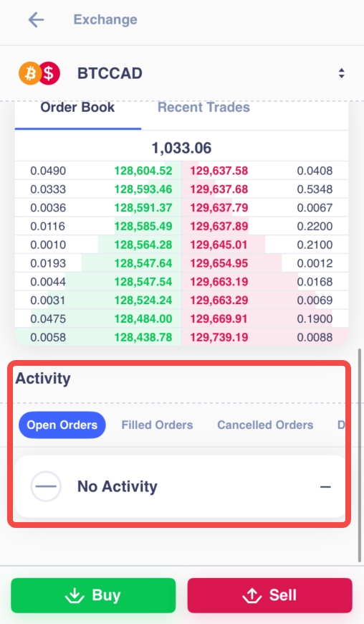Select the ask price 129,637.58

click(x=219, y=171)
